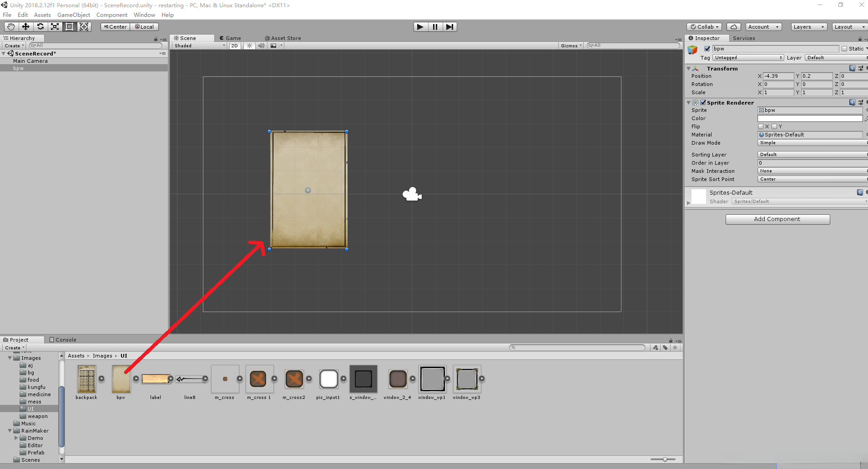The image size is (868, 469).
Task: Enable Flip Y checkbox
Action: [x=774, y=126]
